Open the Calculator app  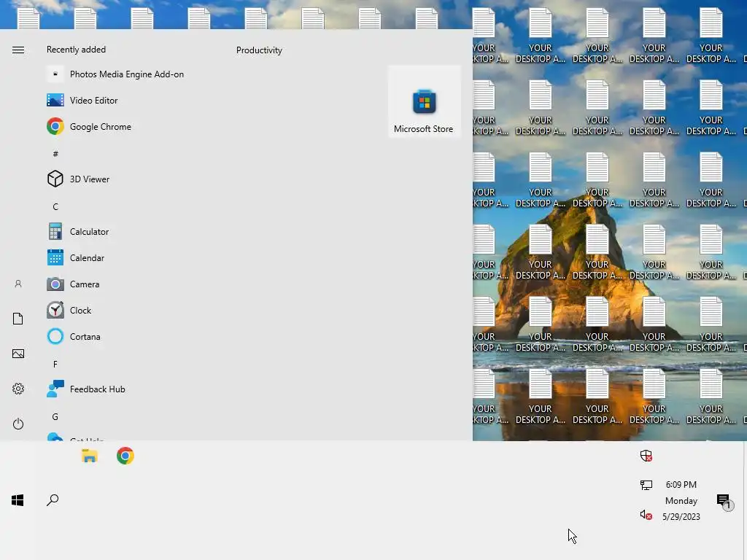[78, 231]
